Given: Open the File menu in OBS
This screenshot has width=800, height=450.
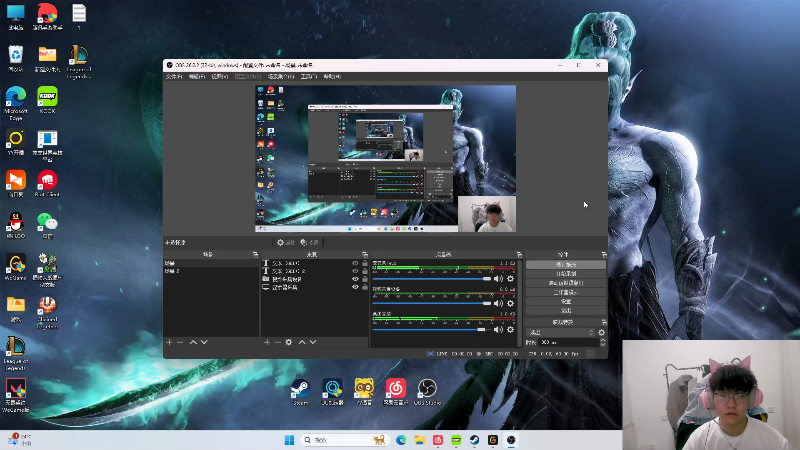Looking at the screenshot, I should point(173,76).
